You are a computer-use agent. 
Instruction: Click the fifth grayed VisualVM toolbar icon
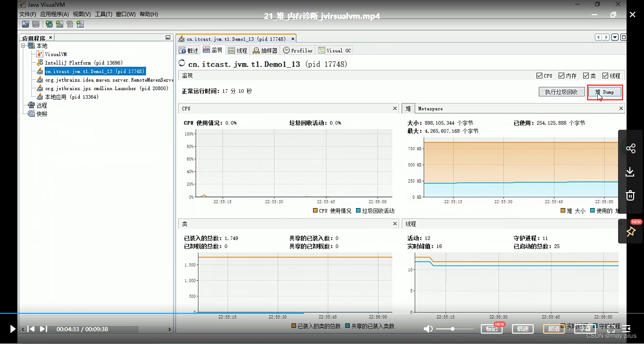[70, 24]
